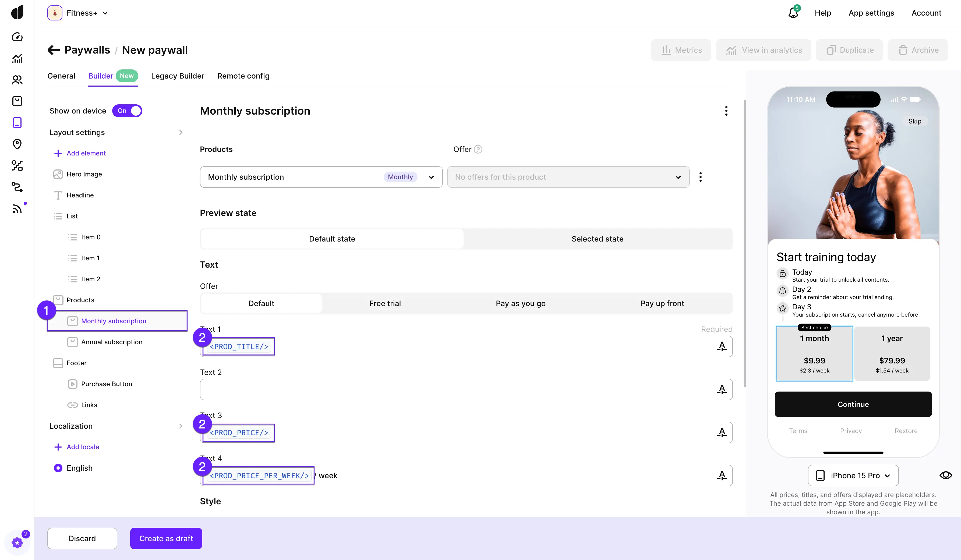Select the Free trial offer tab
This screenshot has width=961, height=560.
[x=385, y=303]
